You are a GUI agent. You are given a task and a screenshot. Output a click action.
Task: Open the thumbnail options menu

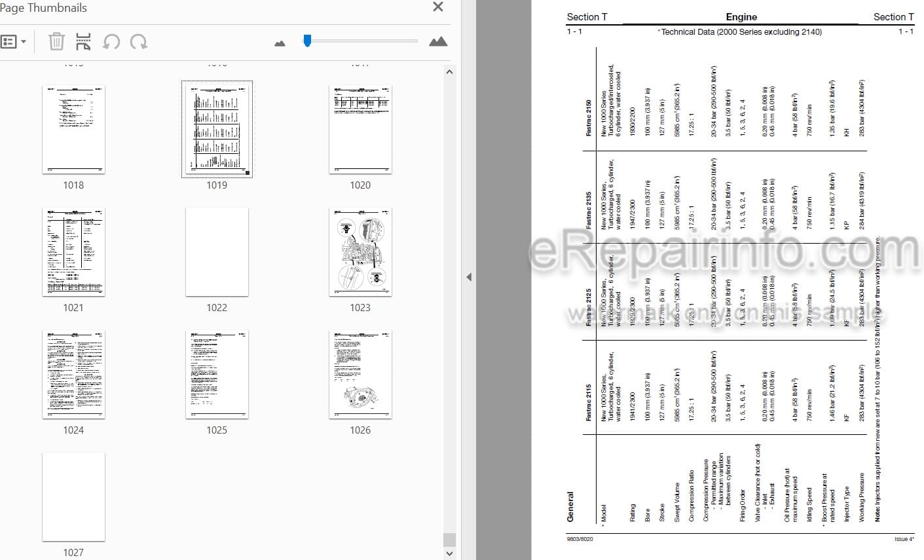13,42
